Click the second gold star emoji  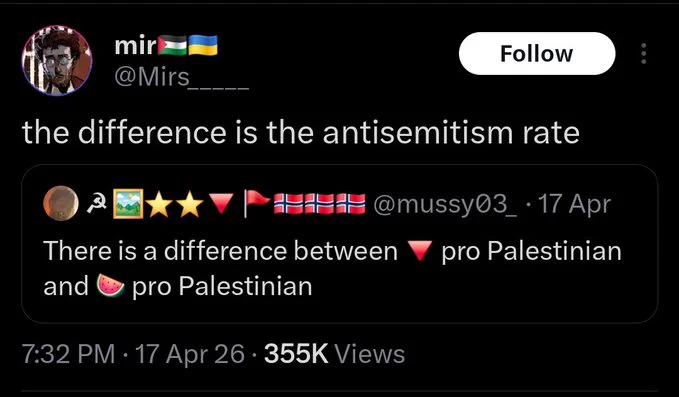tap(190, 204)
